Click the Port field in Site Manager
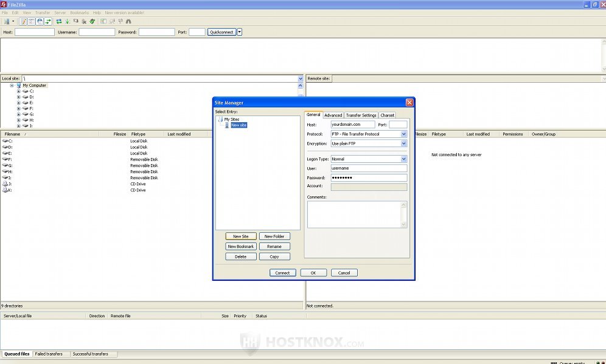Viewport: 606px width, 364px height. (398, 125)
